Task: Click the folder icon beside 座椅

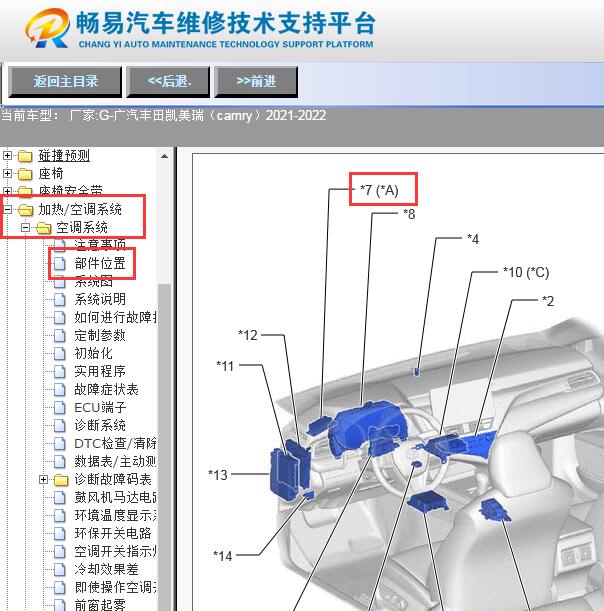Action: (x=25, y=174)
